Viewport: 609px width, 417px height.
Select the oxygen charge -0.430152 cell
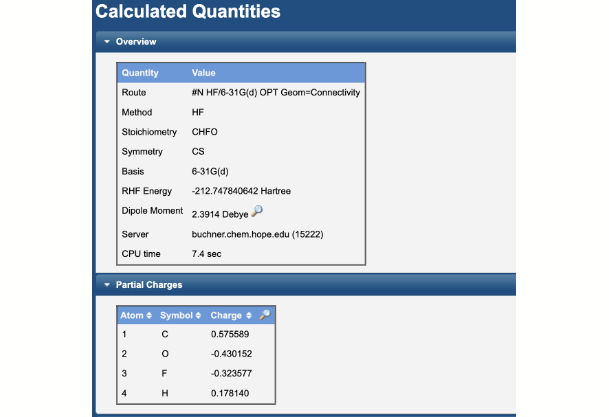(x=232, y=354)
